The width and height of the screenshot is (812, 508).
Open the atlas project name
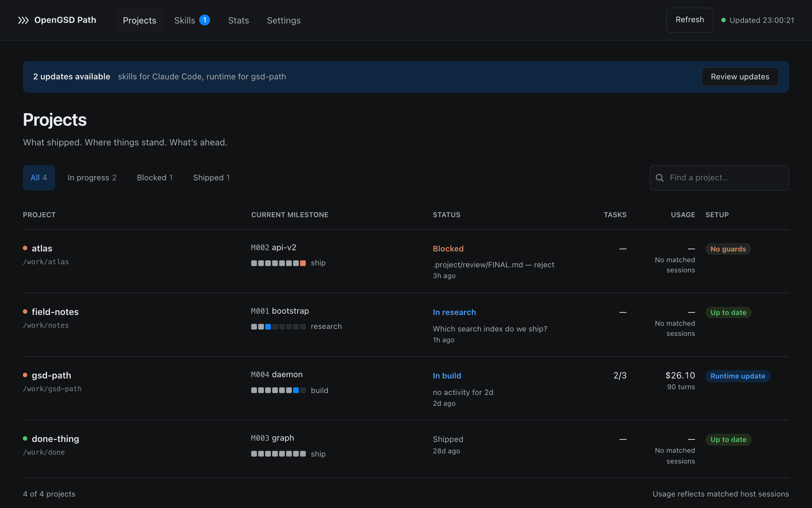tap(42, 248)
